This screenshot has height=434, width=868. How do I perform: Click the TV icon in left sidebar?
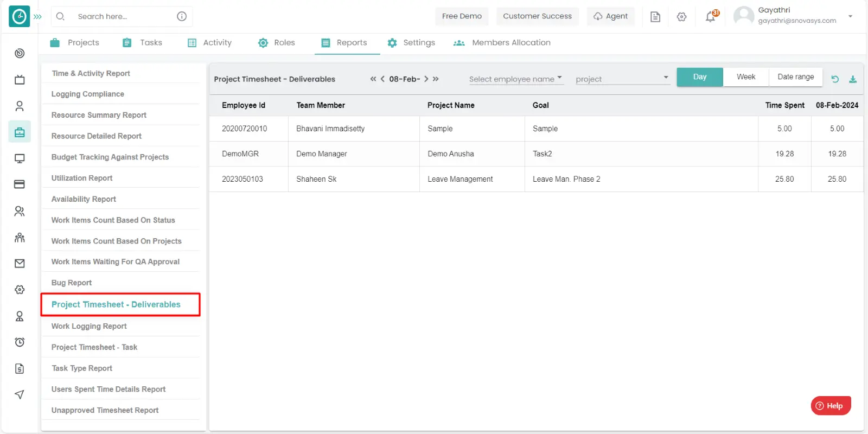(x=20, y=80)
